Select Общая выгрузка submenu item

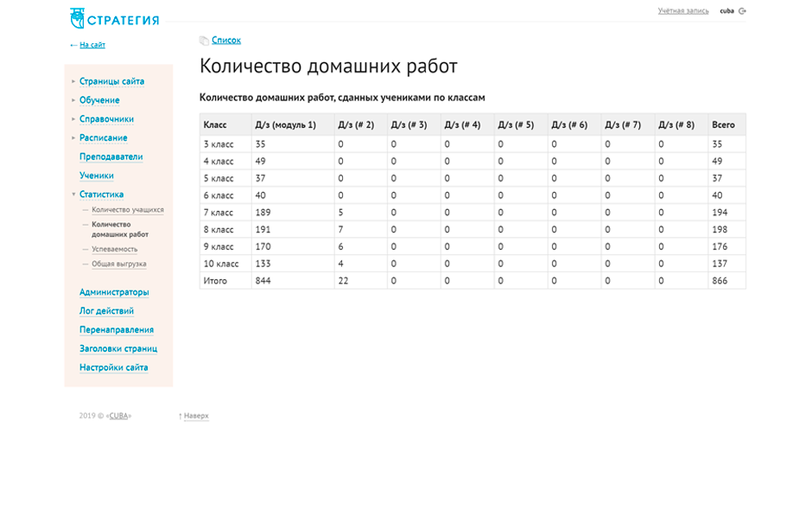(118, 264)
